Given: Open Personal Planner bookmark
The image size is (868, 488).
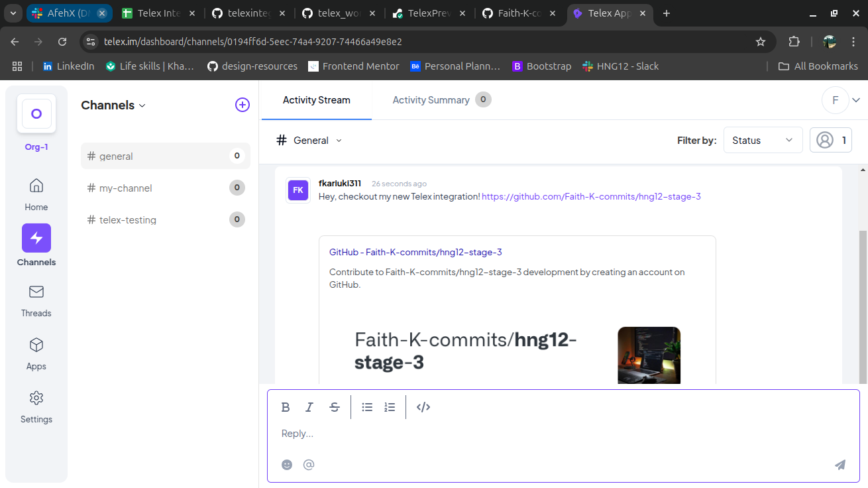Looking at the screenshot, I should [456, 66].
